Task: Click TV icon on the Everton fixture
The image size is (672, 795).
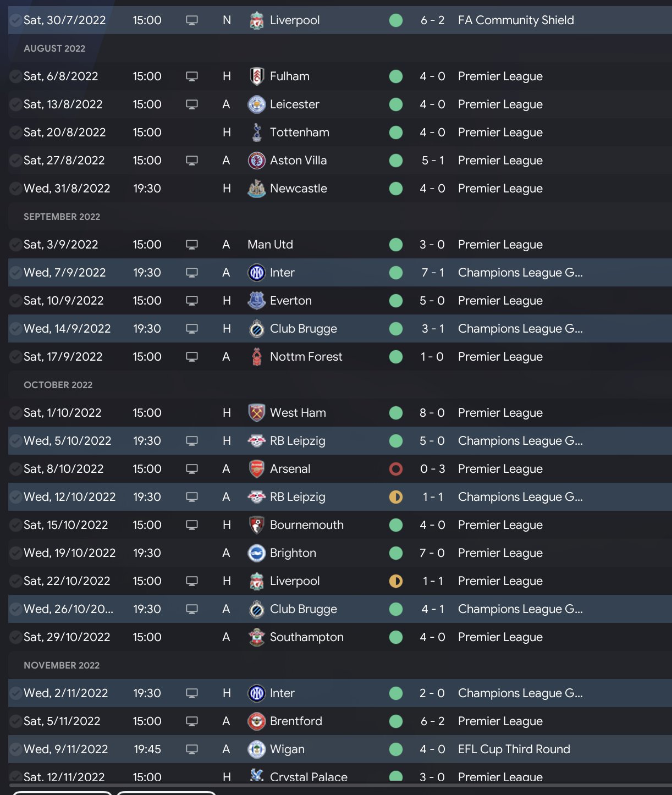Action: pos(192,301)
